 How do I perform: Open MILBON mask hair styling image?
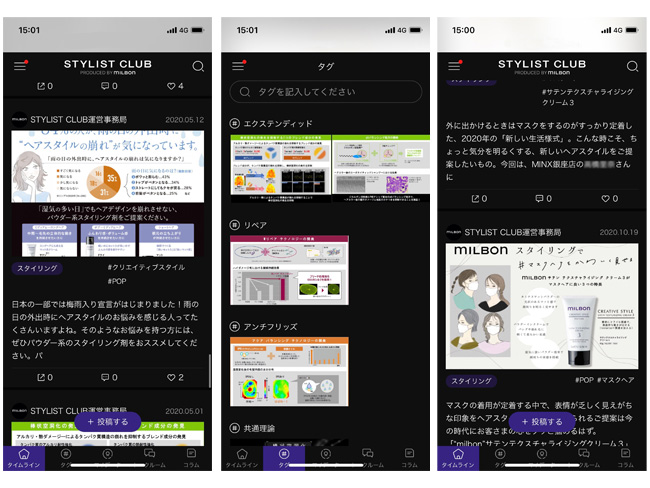pos(542,306)
